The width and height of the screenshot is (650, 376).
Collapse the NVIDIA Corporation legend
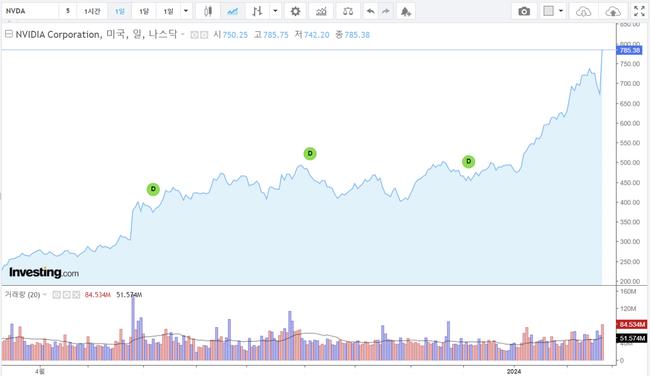[x=9, y=34]
